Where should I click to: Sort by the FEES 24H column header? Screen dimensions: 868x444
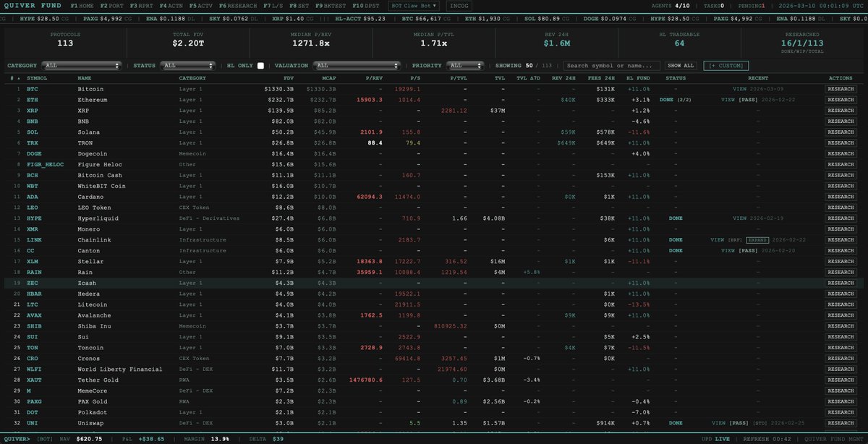click(602, 78)
